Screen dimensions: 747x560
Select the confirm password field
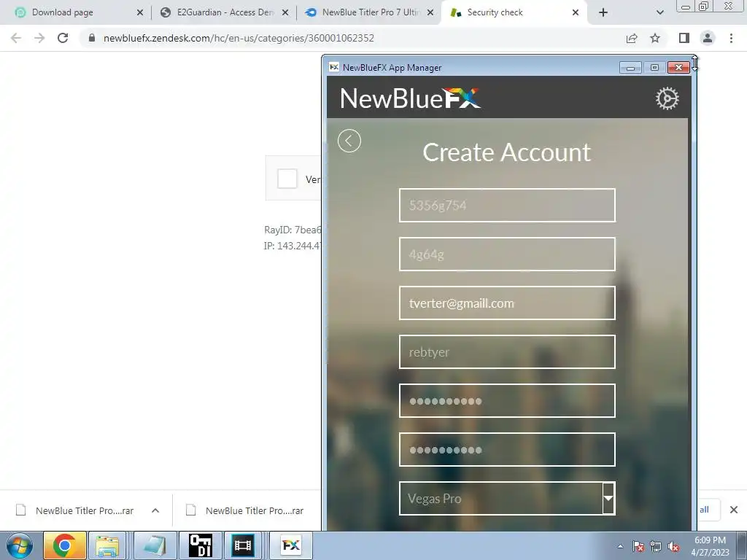tap(507, 449)
